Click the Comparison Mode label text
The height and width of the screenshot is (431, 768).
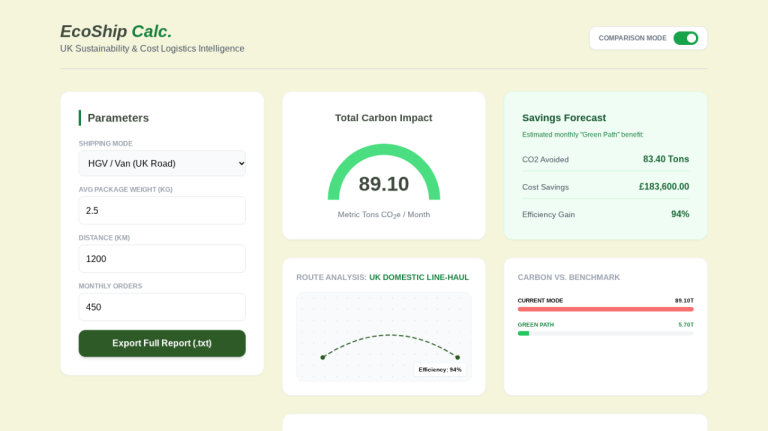[x=632, y=38]
